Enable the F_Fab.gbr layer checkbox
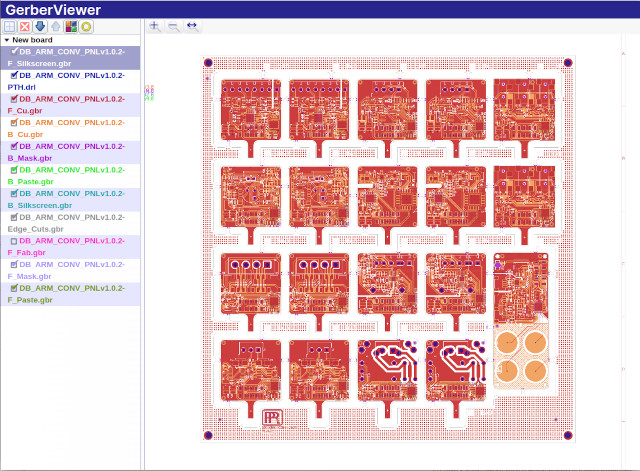 14,242
